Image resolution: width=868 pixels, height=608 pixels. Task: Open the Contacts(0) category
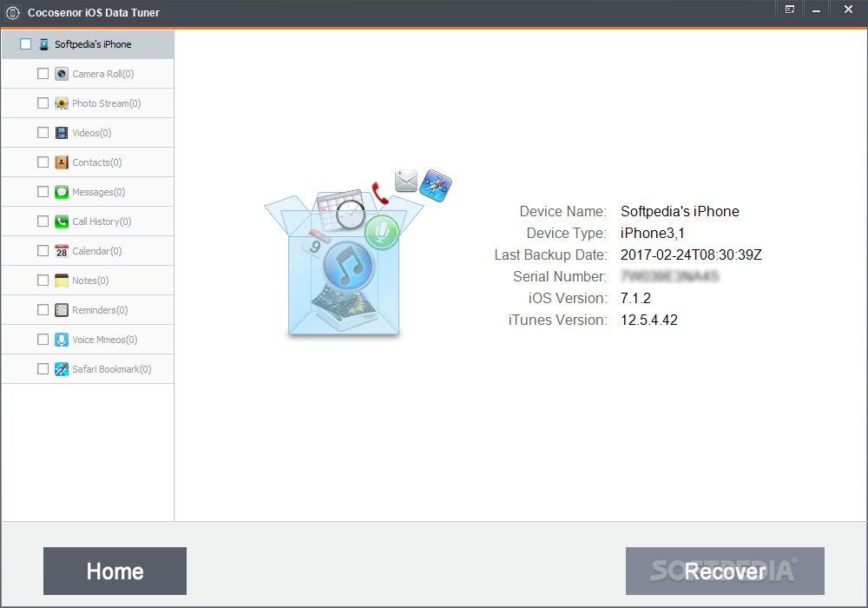click(x=97, y=162)
